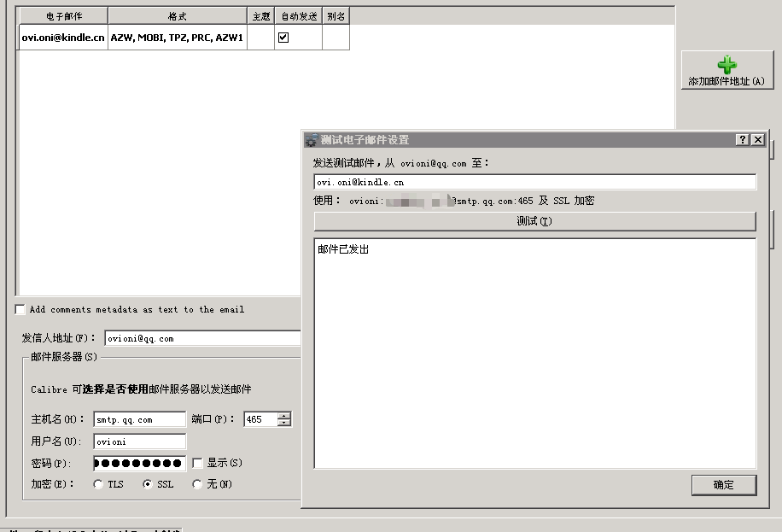Select TLS encryption radio button

pos(98,484)
